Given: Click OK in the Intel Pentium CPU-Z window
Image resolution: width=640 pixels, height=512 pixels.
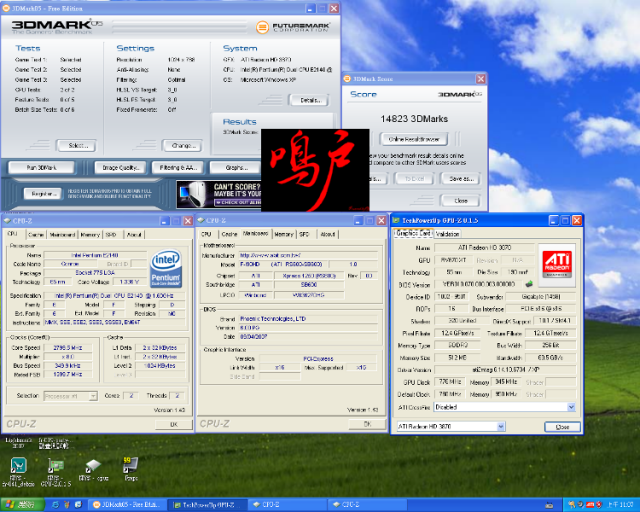Looking at the screenshot, I should pyautogui.click(x=174, y=424).
